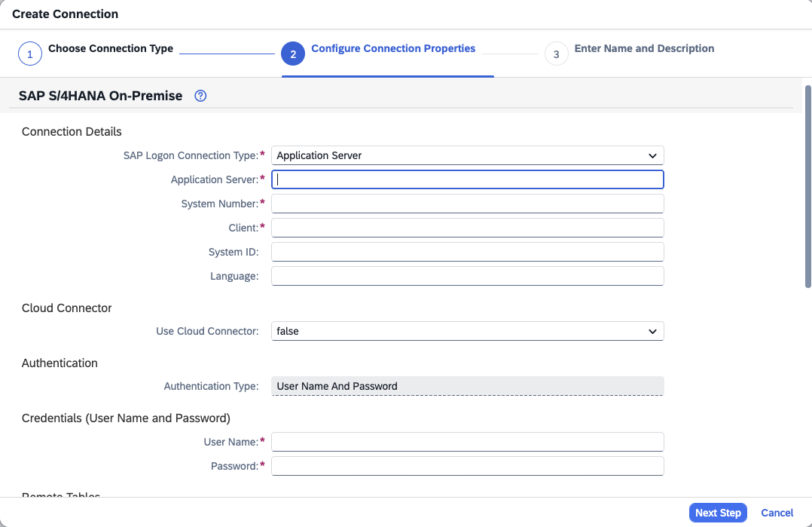Click the System ID text box
The height and width of the screenshot is (527, 812).
467,252
